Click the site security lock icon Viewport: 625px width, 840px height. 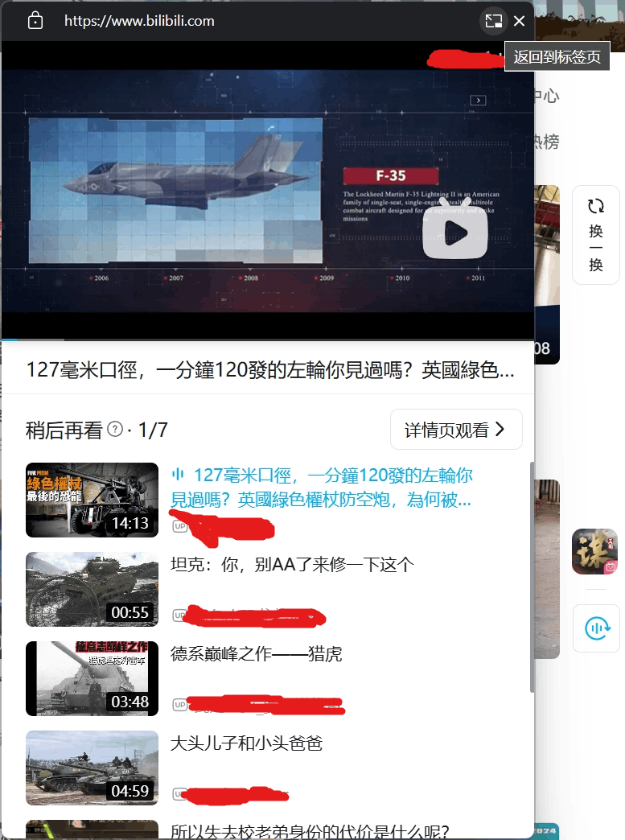point(35,21)
